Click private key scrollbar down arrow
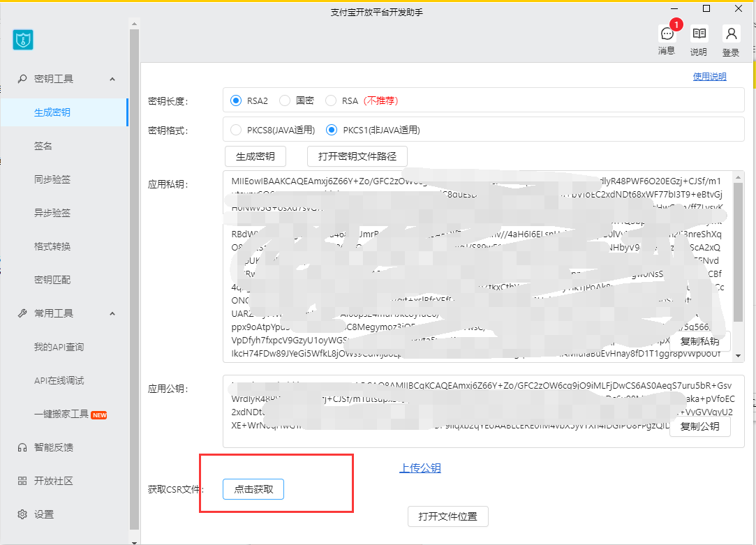 (x=738, y=356)
